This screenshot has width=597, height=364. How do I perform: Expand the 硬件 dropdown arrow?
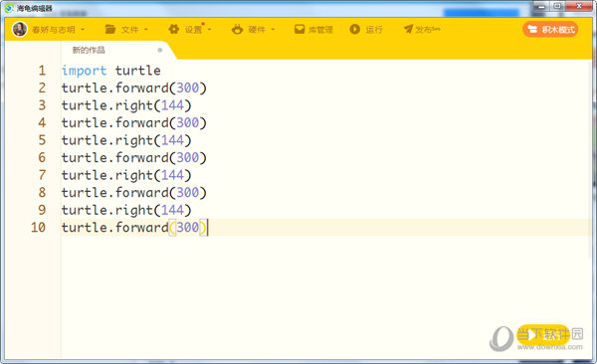[273, 29]
